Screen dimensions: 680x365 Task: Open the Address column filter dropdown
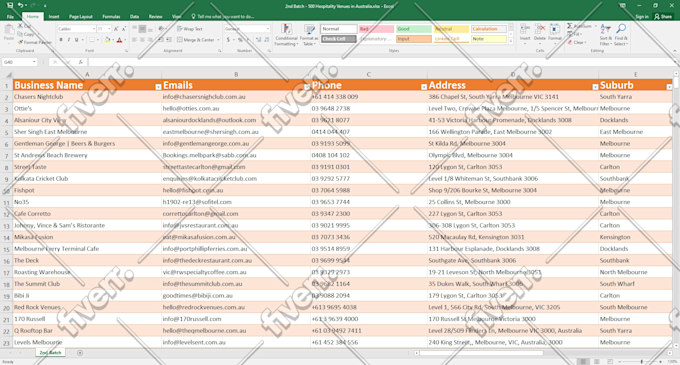tap(595, 87)
